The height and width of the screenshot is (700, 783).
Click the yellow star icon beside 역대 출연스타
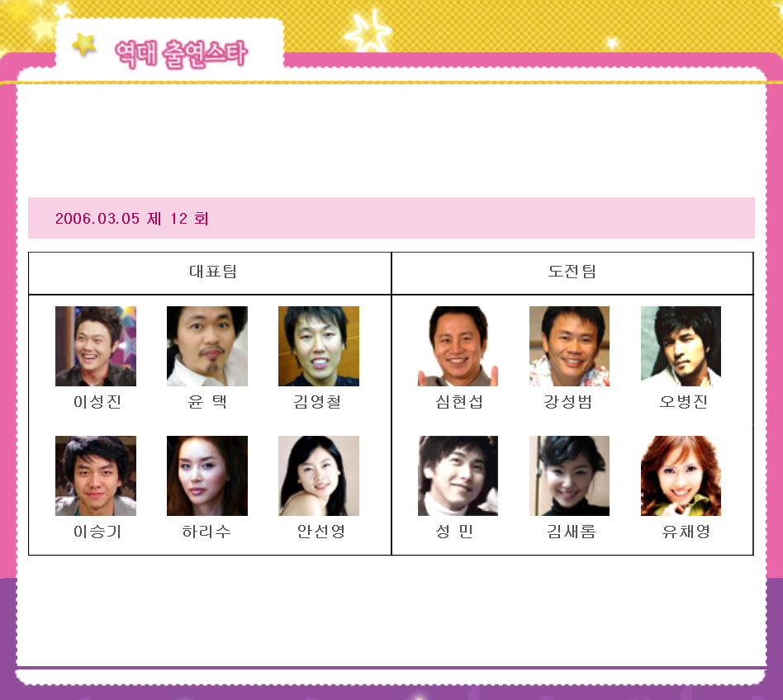click(x=84, y=45)
